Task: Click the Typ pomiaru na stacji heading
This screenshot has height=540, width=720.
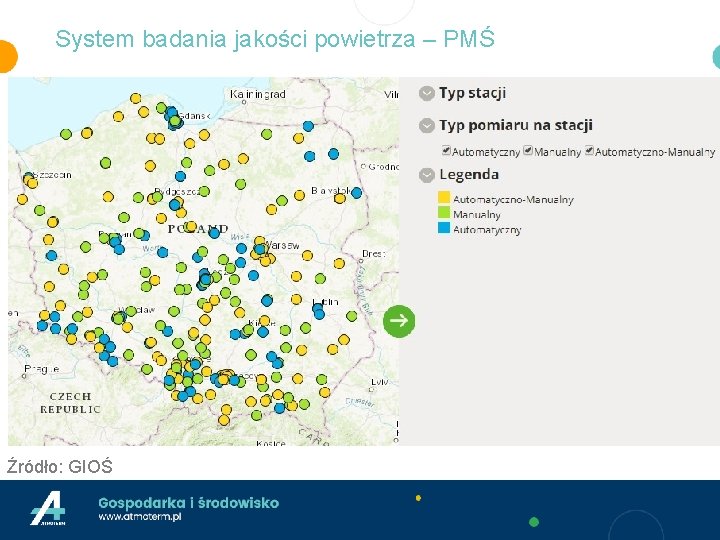Action: 516,125
